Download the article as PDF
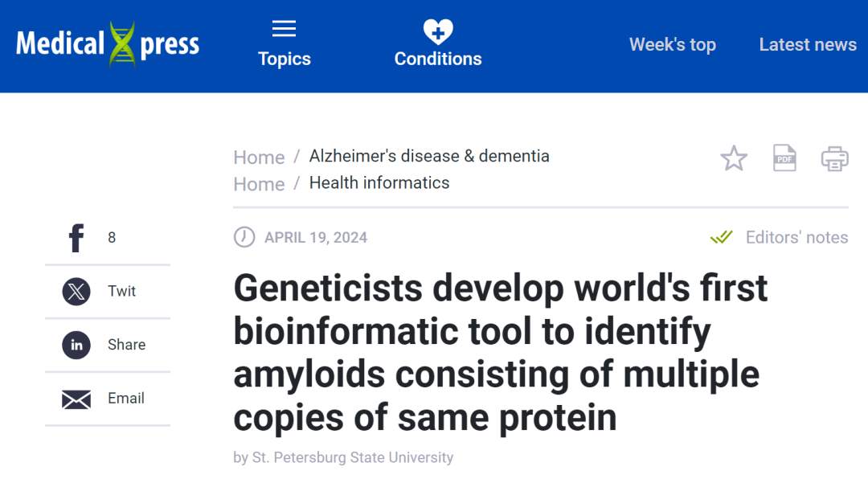The height and width of the screenshot is (487, 868). click(x=784, y=158)
